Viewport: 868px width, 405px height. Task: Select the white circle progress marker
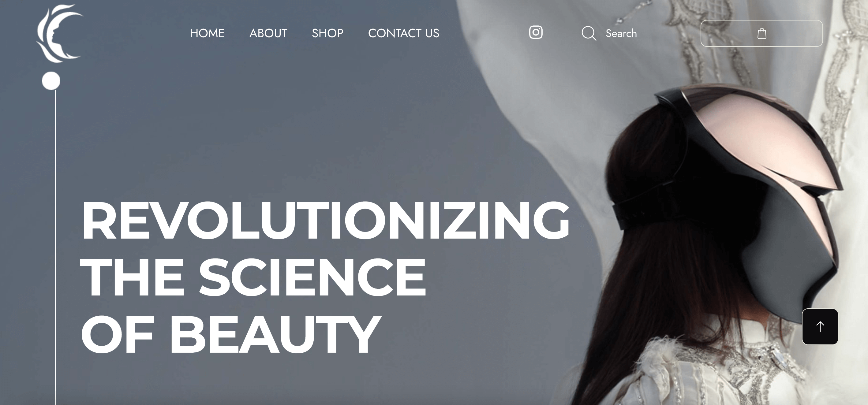51,81
